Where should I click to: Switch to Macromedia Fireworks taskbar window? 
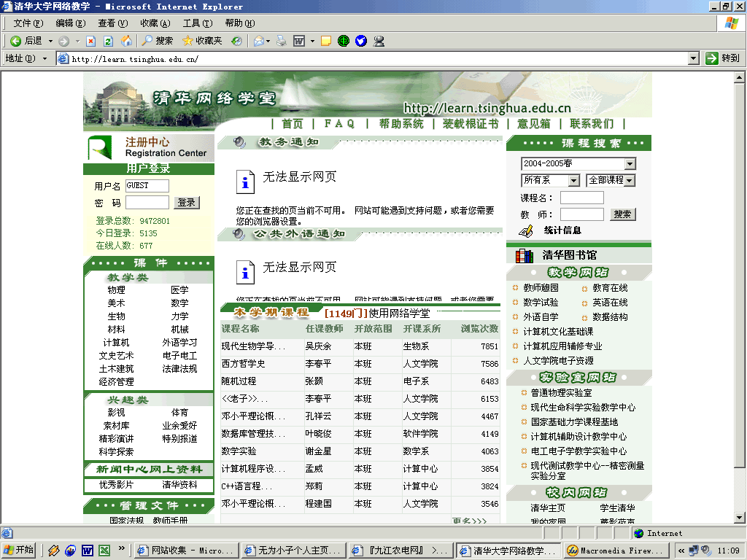[616, 551]
